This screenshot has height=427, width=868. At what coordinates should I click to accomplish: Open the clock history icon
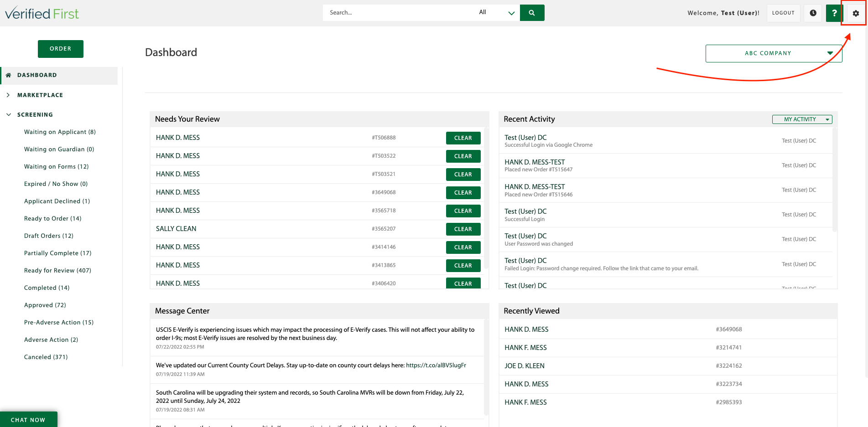coord(813,13)
